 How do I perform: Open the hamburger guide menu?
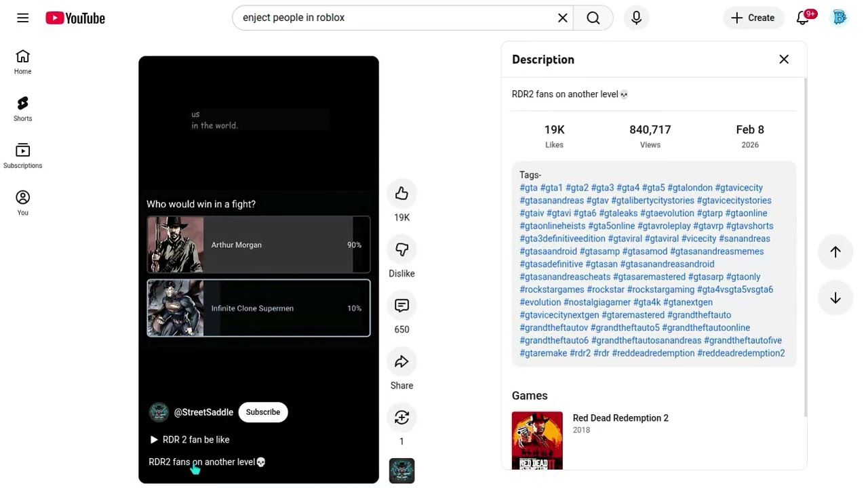coord(23,18)
